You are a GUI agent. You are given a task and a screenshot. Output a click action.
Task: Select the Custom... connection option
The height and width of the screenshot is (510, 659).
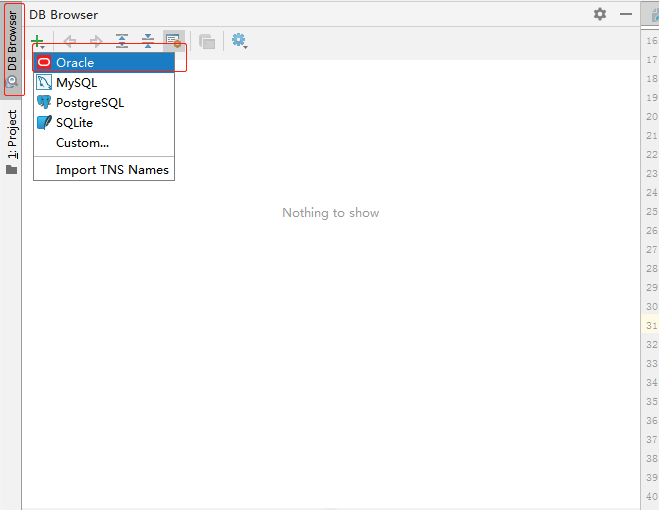104,143
